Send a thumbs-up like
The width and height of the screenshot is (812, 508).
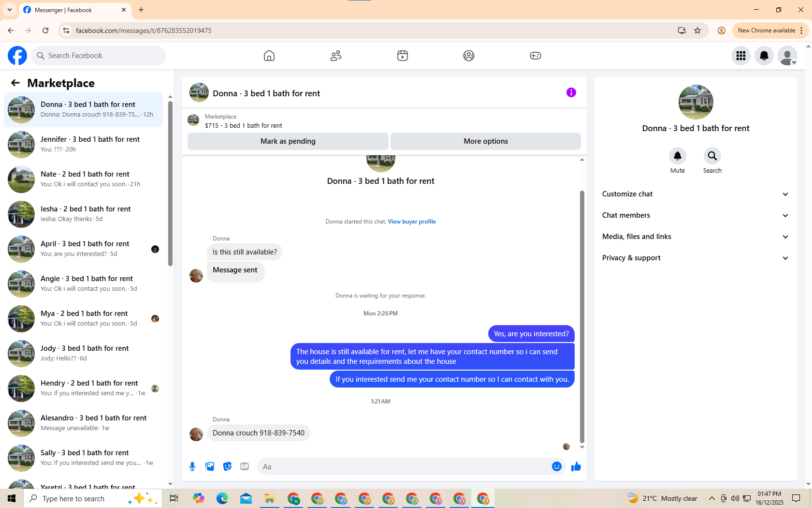coord(576,466)
